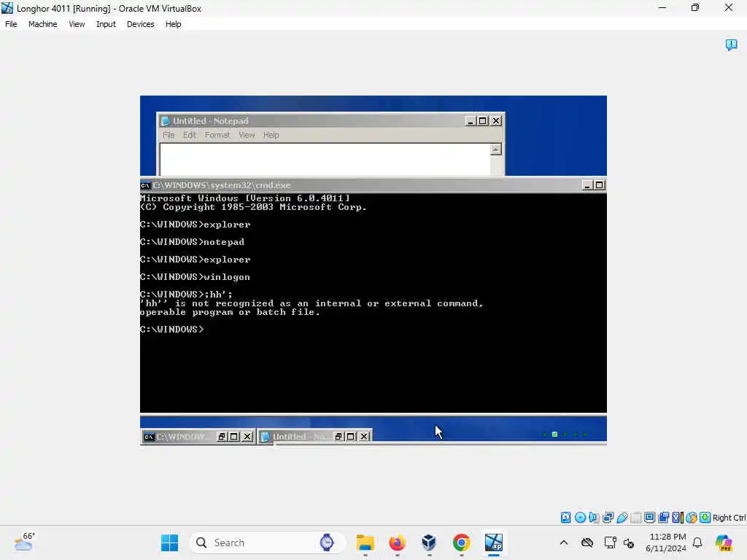Open File Explorer from the taskbar
747x560 pixels.
click(365, 542)
